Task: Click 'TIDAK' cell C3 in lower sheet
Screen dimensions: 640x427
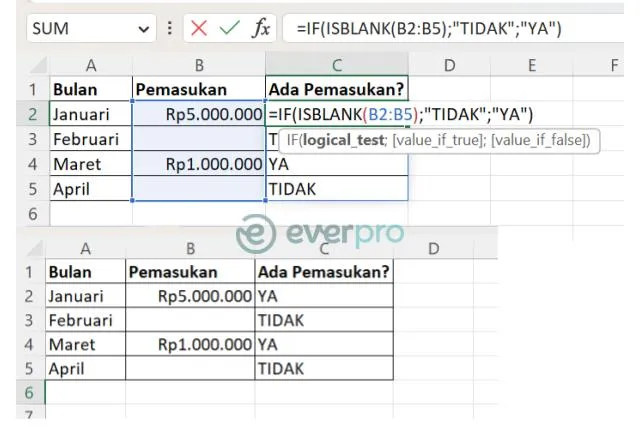Action: click(x=324, y=320)
